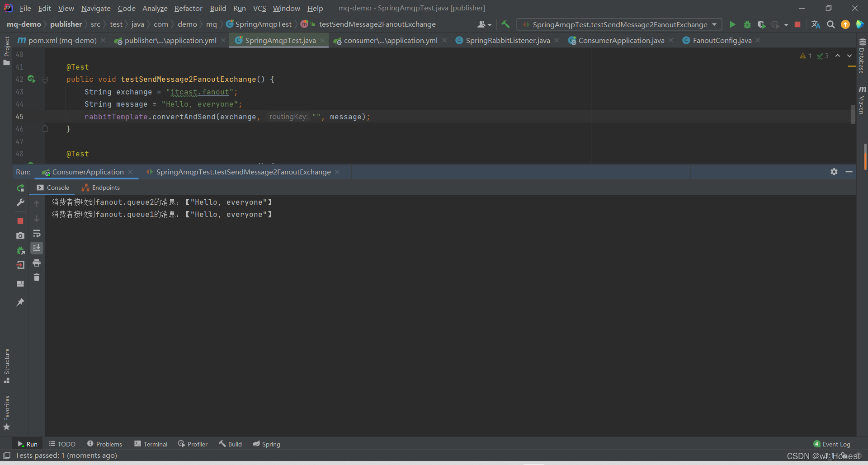Toggle soft-wrap in the console
The width and height of the screenshot is (868, 465).
[37, 234]
